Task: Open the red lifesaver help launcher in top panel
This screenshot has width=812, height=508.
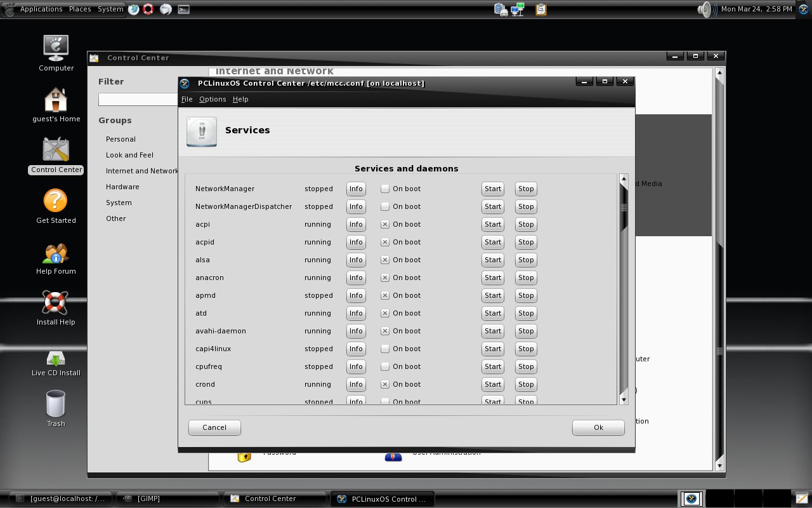Action: pos(148,10)
